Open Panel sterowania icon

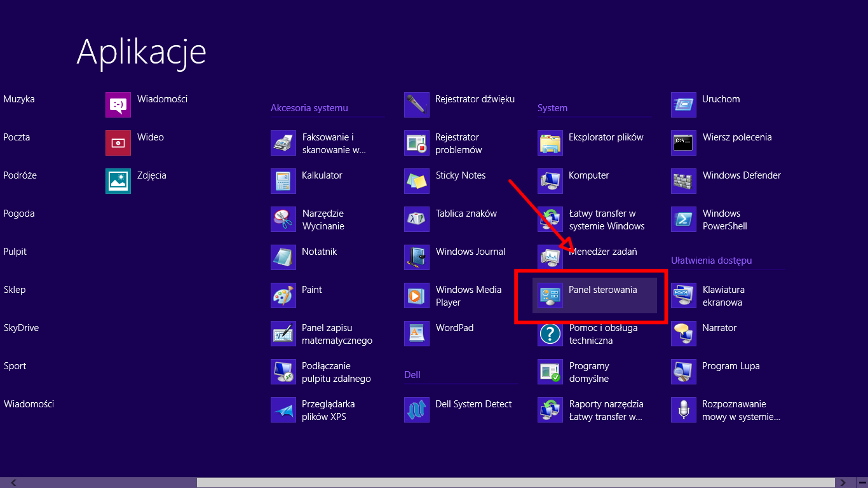(x=550, y=295)
